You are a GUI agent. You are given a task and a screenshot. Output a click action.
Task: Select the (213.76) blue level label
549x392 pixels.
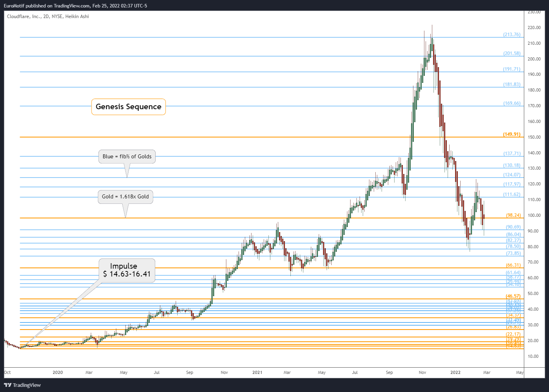point(512,35)
